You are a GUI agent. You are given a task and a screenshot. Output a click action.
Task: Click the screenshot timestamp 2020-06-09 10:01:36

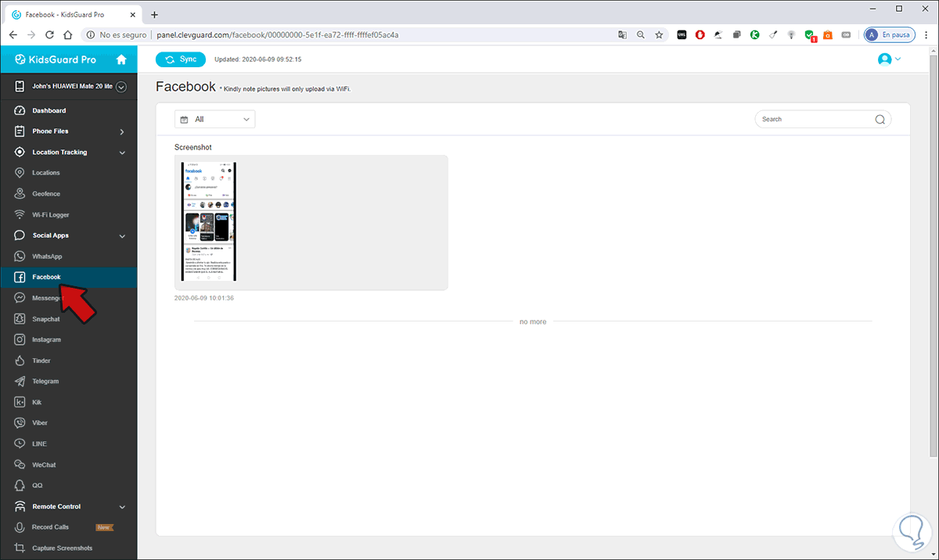pos(204,298)
